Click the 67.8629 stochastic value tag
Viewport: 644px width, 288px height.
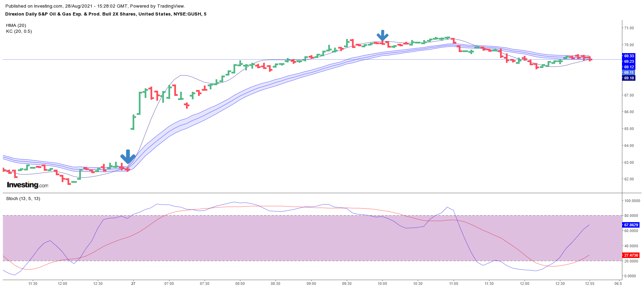[x=631, y=225]
